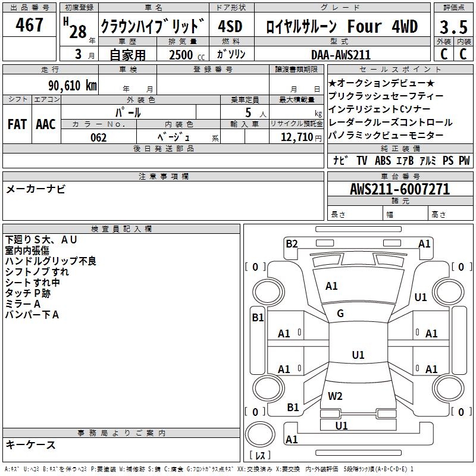The image size is (476, 476).
Task: Click the 自家用 vehicle history cell
Action: [127, 55]
